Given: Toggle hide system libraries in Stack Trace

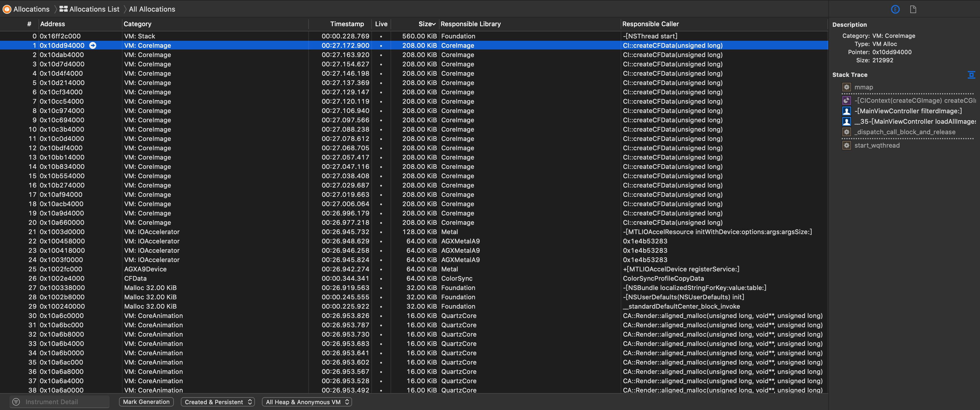Looking at the screenshot, I should [971, 75].
